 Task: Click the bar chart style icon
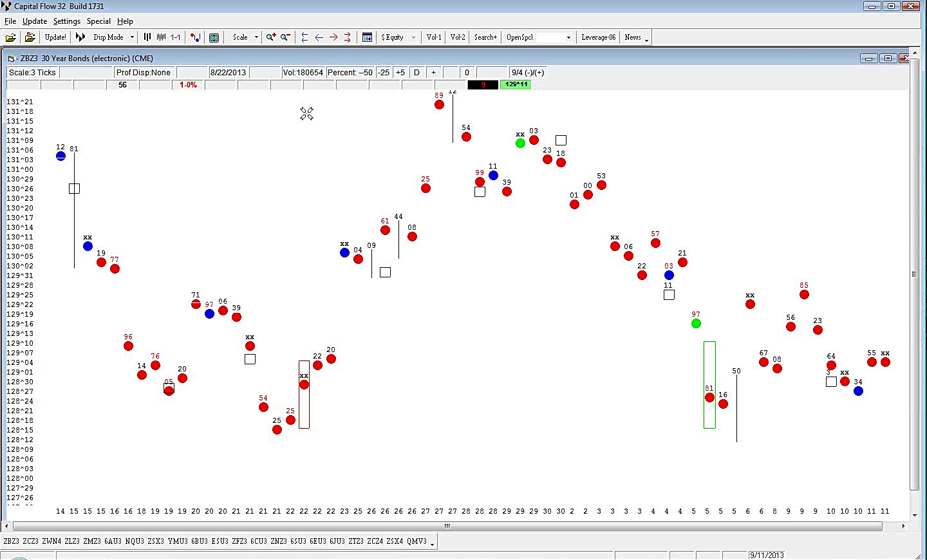pos(147,37)
